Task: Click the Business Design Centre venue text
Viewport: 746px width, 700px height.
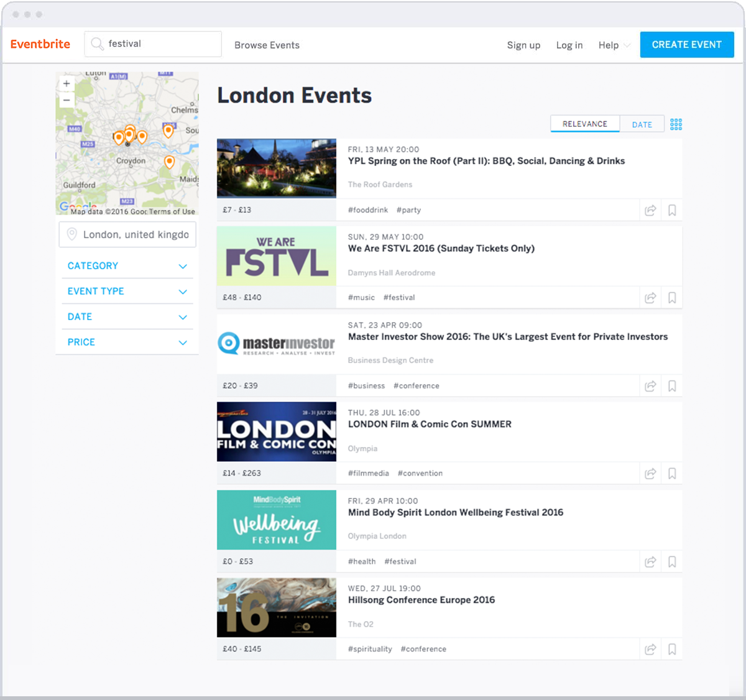Action: click(390, 361)
